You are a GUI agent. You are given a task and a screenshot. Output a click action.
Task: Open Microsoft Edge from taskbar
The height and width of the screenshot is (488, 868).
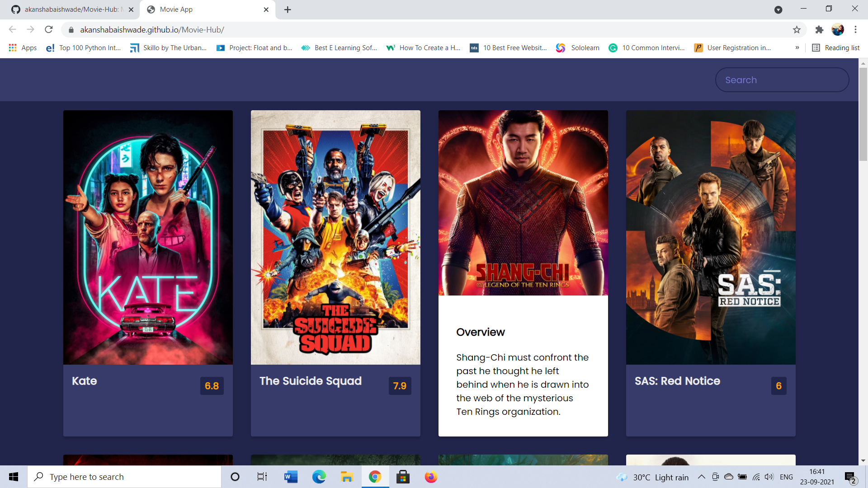click(319, 477)
